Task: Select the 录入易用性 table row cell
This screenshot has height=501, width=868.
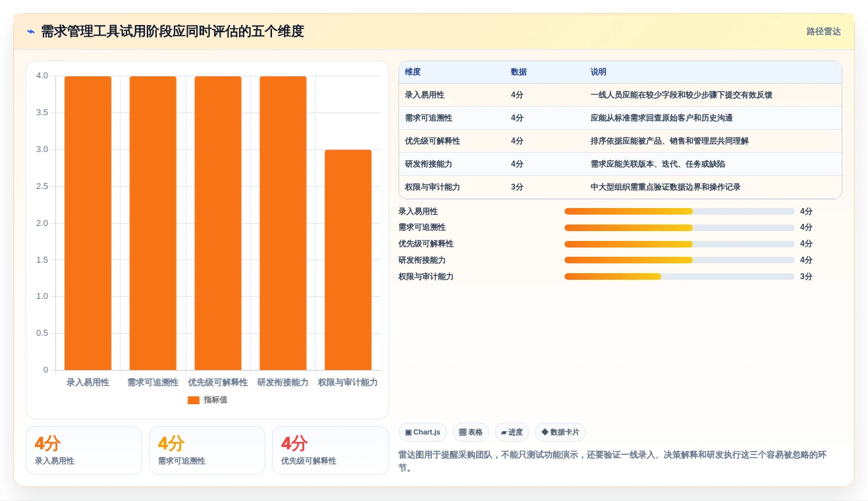Action: (426, 95)
